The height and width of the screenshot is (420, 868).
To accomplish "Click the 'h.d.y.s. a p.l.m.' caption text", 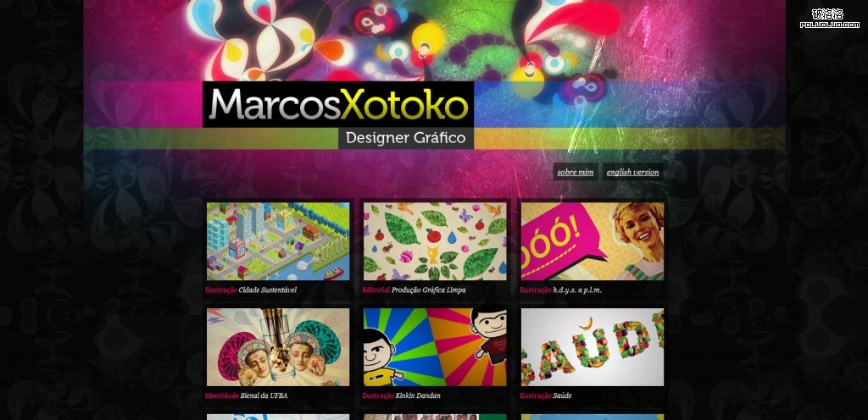I will [576, 290].
